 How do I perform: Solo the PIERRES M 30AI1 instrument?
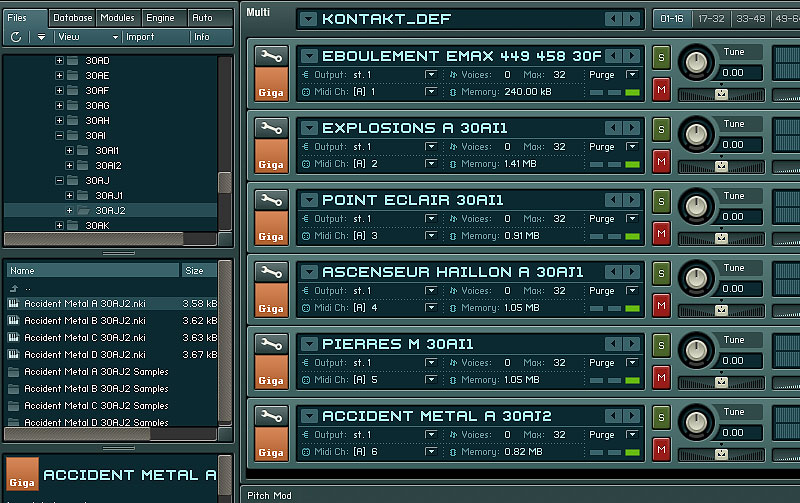click(x=661, y=345)
